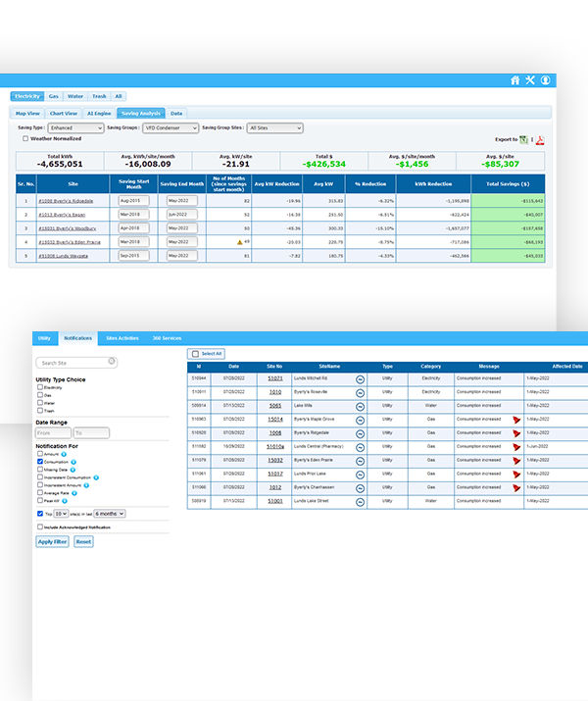Export savings table to PDF

click(539, 140)
